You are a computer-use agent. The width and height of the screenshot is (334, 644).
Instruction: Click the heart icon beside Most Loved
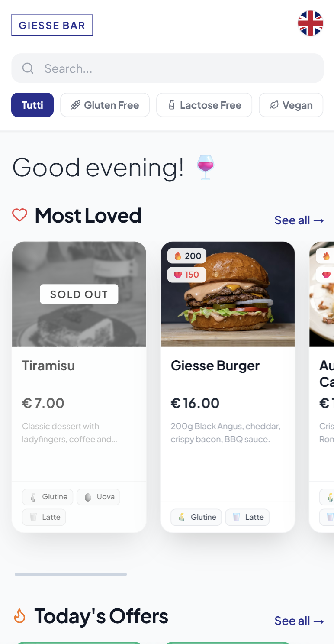click(19, 215)
